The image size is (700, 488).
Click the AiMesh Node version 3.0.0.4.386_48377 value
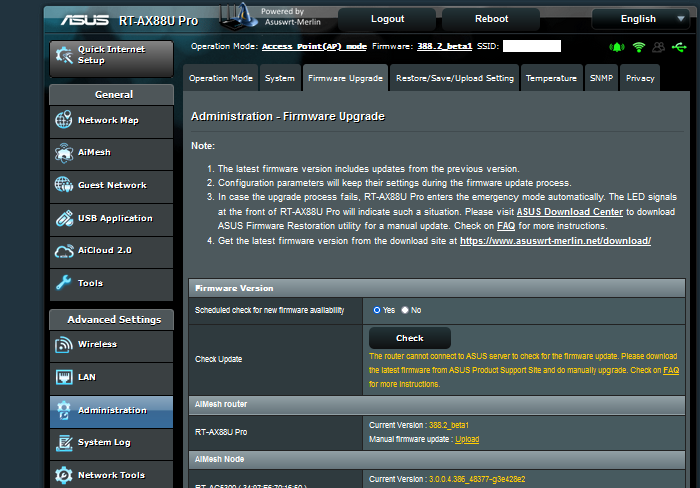(x=477, y=479)
